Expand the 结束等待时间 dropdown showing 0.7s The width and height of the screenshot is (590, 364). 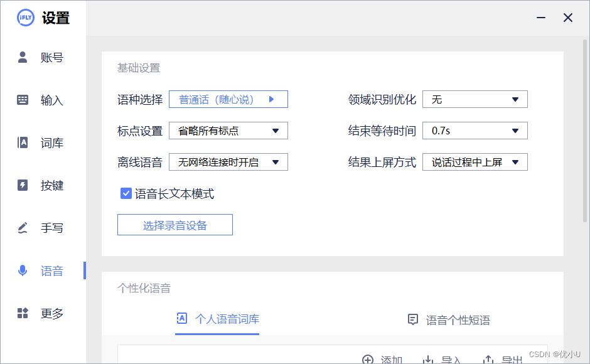[x=475, y=131]
